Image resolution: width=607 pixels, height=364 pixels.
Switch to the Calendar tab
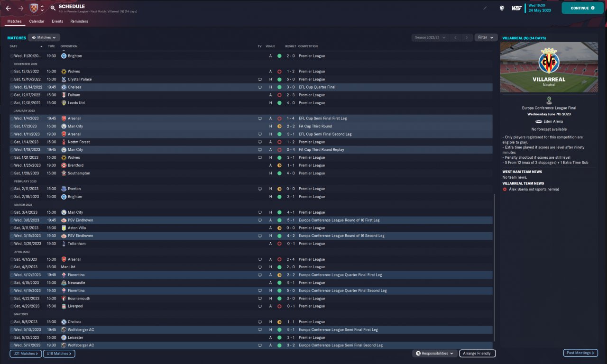[x=37, y=21]
